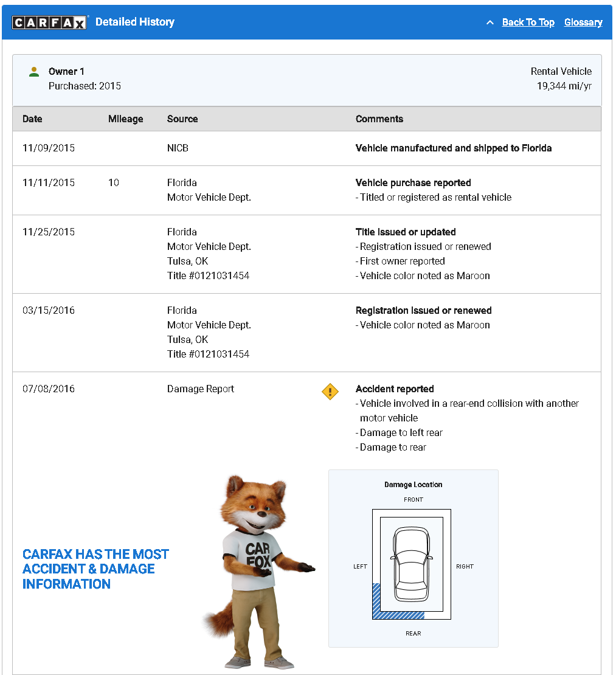Click the Detailed History title
The height and width of the screenshot is (675, 616).
(x=135, y=22)
